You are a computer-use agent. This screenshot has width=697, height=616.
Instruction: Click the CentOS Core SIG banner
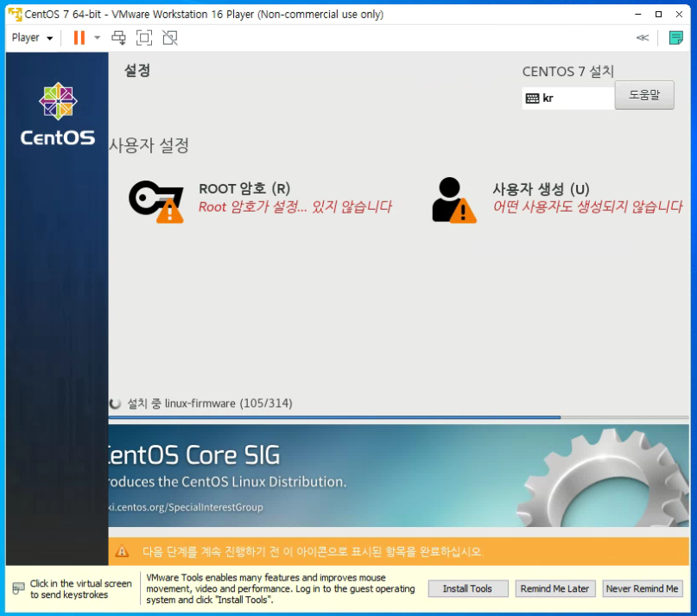tap(399, 475)
